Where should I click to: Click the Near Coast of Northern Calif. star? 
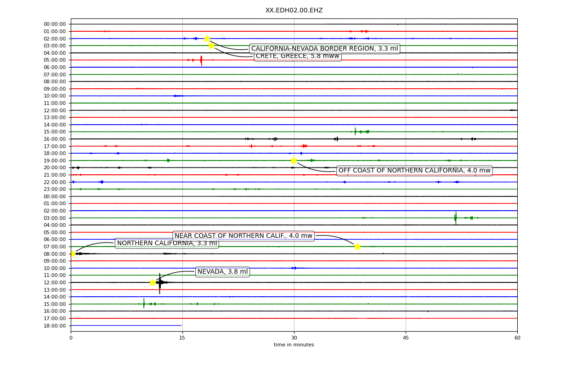click(357, 247)
